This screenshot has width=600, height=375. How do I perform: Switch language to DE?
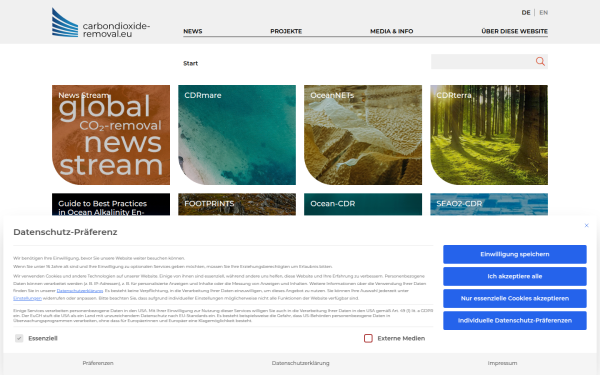pyautogui.click(x=526, y=13)
